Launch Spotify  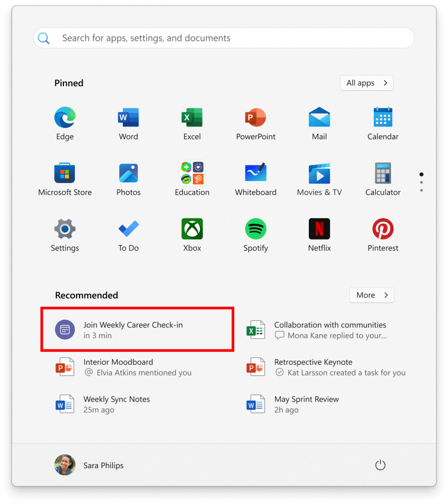click(x=256, y=235)
